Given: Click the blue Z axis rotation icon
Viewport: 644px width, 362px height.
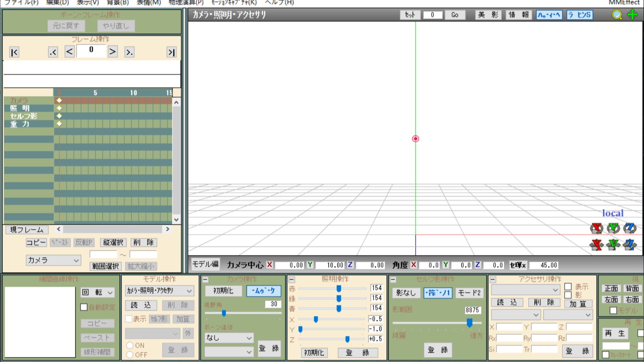Looking at the screenshot, I should pyautogui.click(x=629, y=228).
